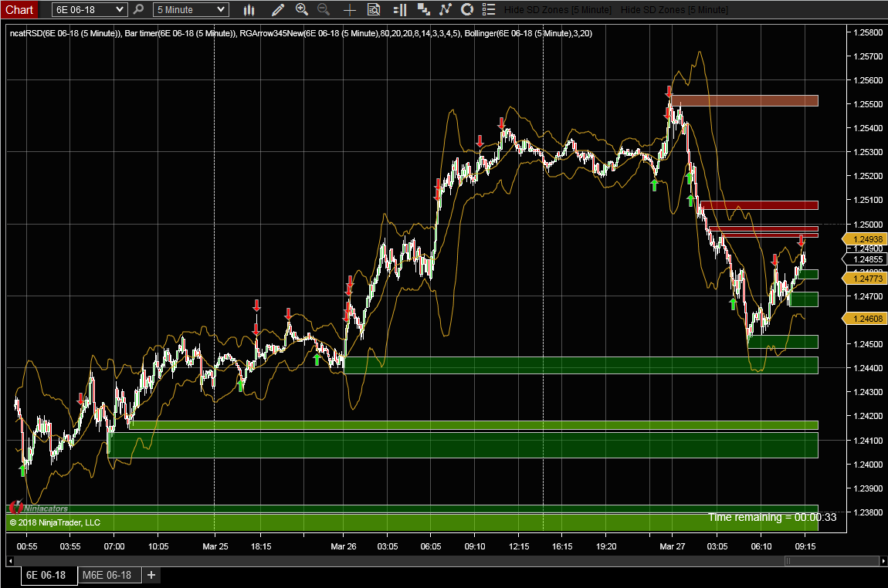Screen dimensions: 888x588
Task: Click the 1.24773 price marker on the axis
Action: (866, 279)
